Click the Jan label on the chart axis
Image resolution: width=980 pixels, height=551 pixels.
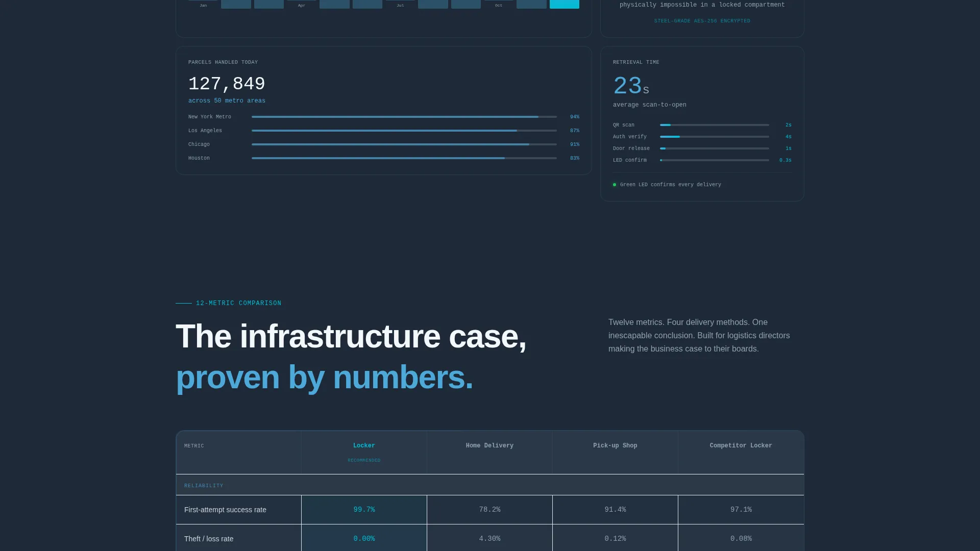coord(203,6)
